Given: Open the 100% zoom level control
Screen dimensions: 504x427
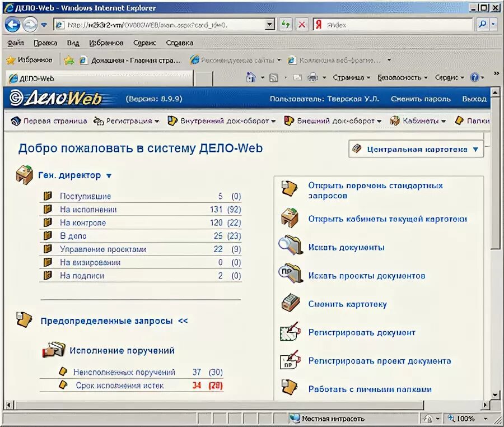Looking at the screenshot, I should tap(468, 419).
